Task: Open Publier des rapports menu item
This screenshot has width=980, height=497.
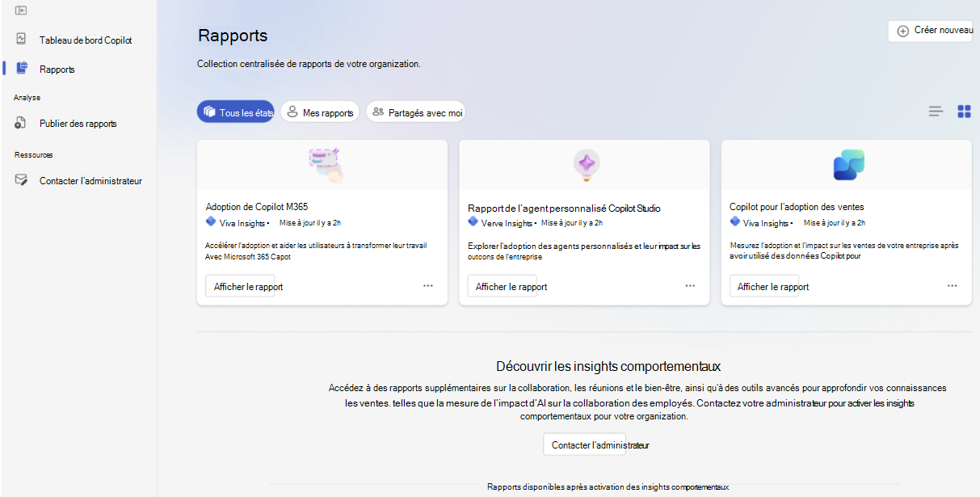Action: [78, 124]
